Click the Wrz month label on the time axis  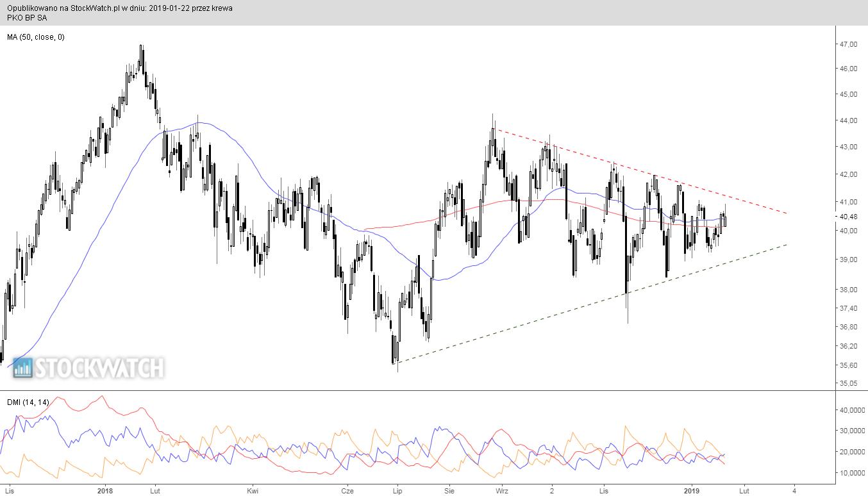tap(502, 491)
